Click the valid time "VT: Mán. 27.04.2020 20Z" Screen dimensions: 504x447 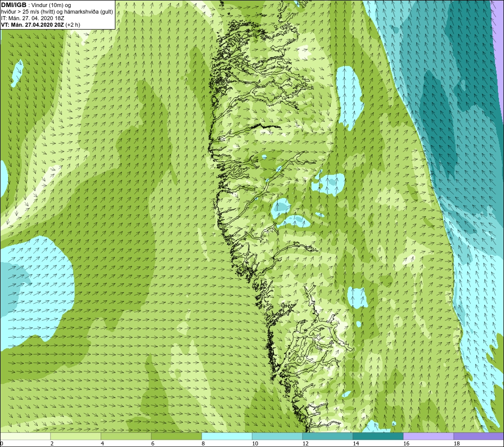[x=32, y=24]
